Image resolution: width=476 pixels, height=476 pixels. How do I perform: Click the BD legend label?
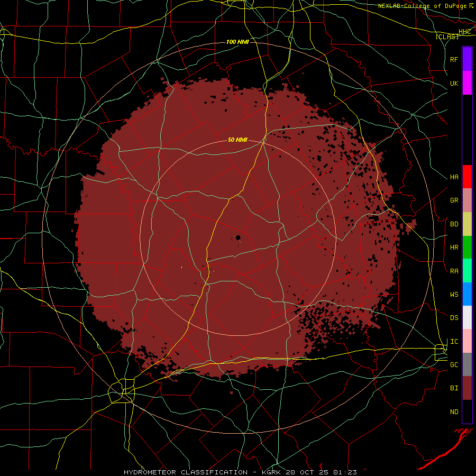(454, 224)
